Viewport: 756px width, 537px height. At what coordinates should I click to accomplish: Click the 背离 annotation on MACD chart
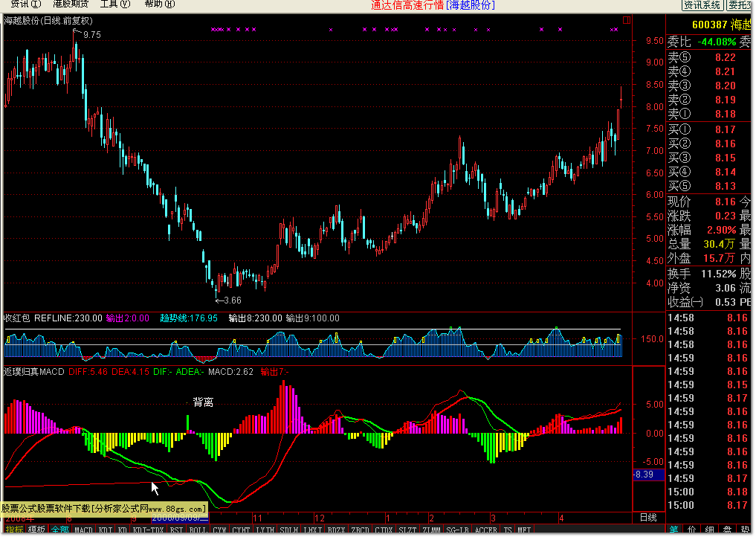click(203, 402)
